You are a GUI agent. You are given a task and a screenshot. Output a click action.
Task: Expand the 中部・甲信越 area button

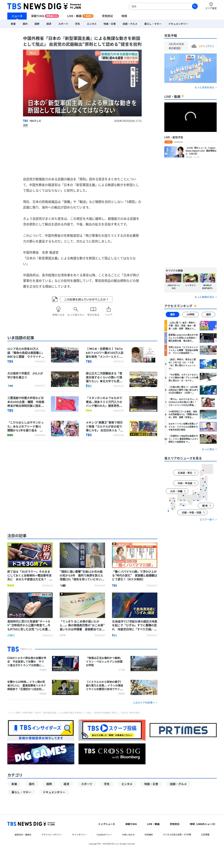pos(186,483)
